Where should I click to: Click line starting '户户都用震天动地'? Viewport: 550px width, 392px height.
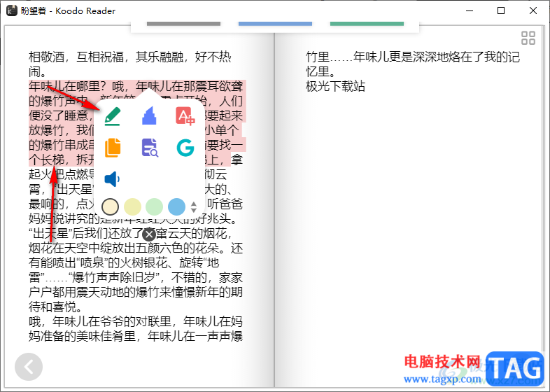pos(135,292)
